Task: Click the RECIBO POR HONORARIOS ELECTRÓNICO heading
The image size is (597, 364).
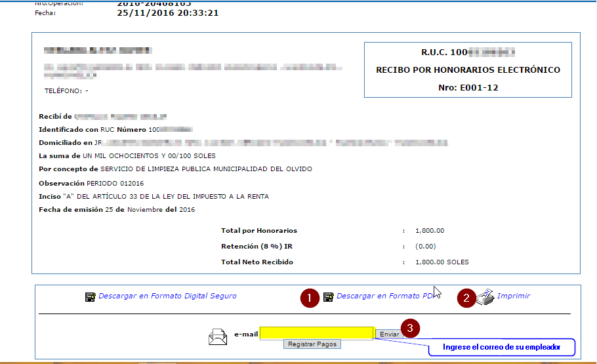Action: [x=468, y=70]
